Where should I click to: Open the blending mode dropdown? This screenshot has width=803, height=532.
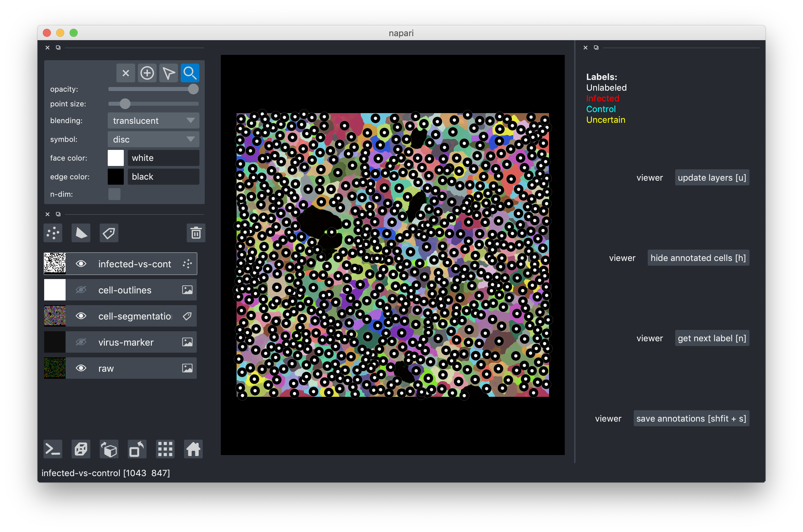[152, 120]
